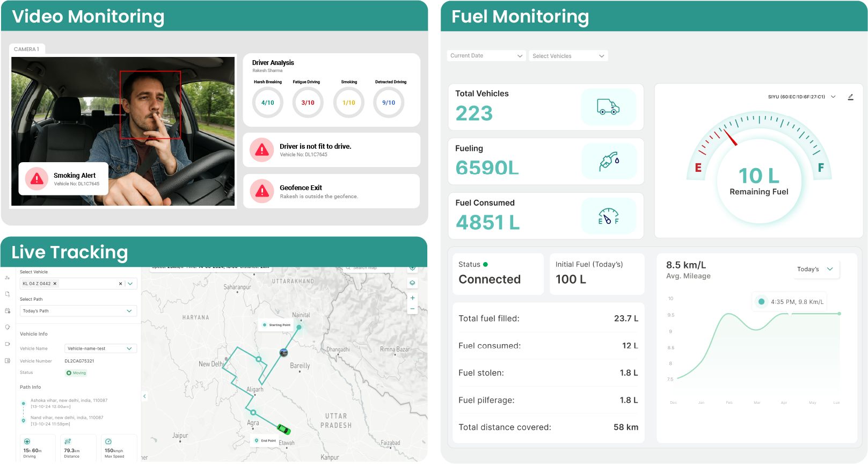Expand the Select Vehicle dropdown arrow
The height and width of the screenshot is (464, 868).
(130, 284)
